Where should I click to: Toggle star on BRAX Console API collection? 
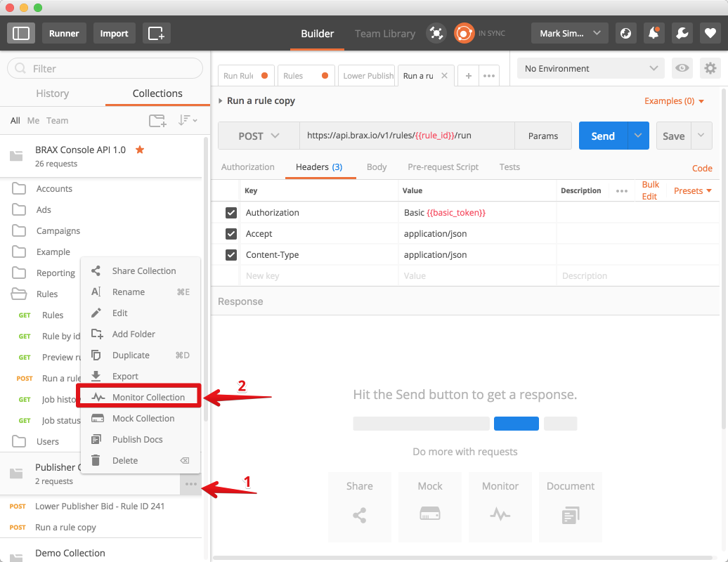140,150
